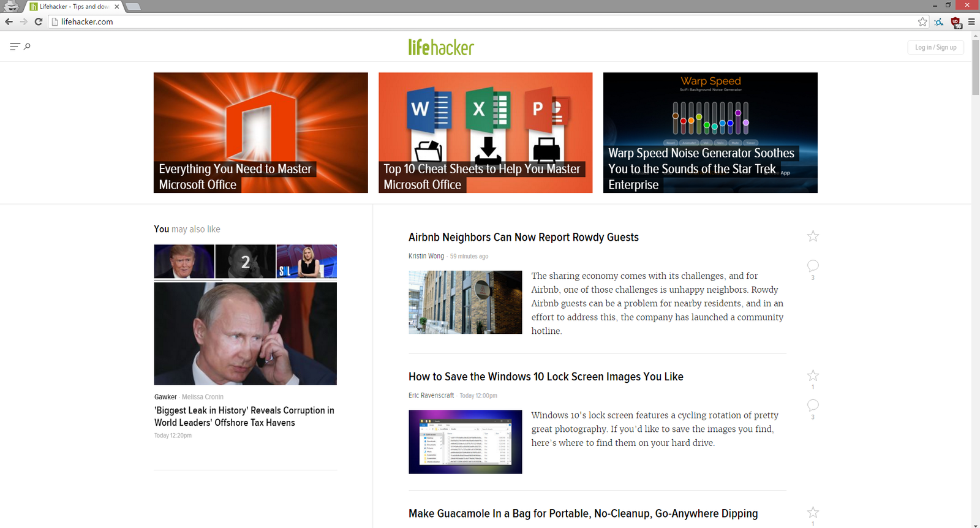The width and height of the screenshot is (980, 528).
Task: Click the scrollbar down arrow
Action: pyautogui.click(x=975, y=524)
